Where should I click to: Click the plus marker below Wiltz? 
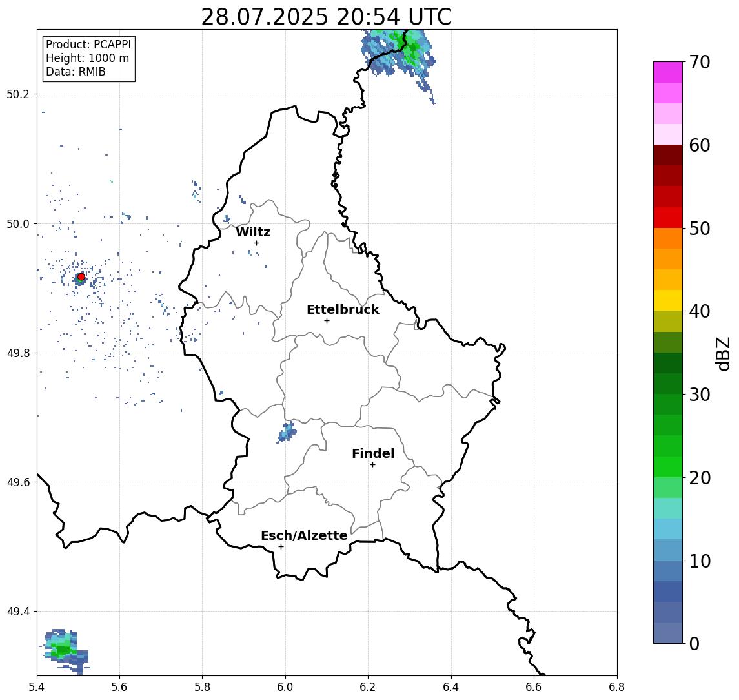point(256,243)
